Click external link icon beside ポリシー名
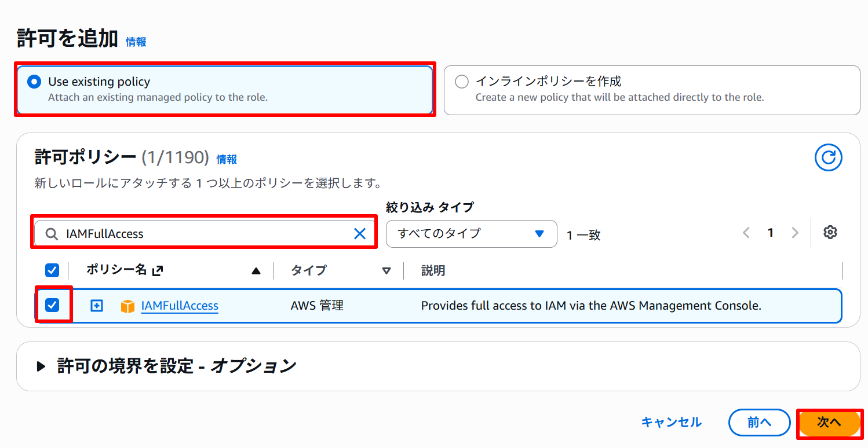868x448 pixels. pyautogui.click(x=158, y=270)
